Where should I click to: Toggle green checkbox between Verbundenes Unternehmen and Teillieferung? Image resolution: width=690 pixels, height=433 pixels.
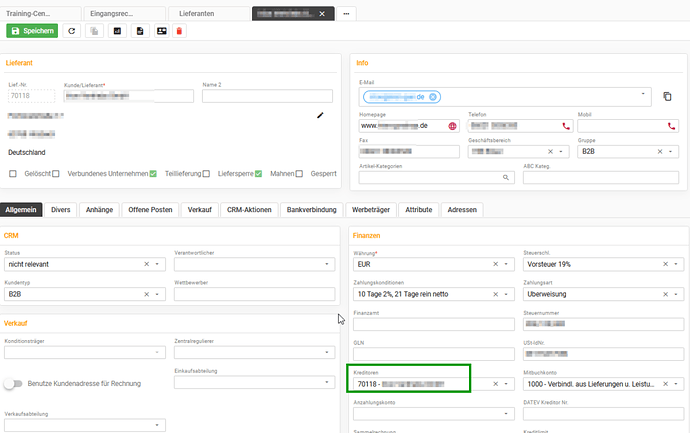pyautogui.click(x=153, y=174)
